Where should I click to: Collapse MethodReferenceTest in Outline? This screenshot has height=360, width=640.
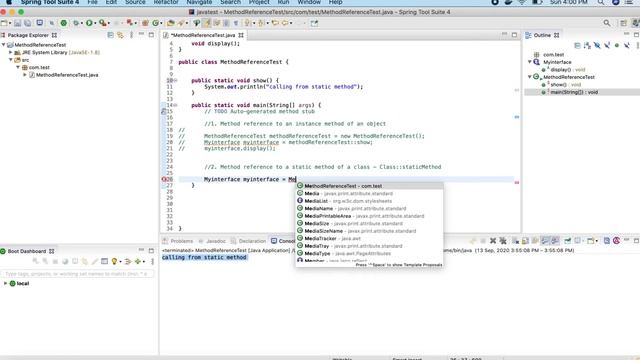coord(530,77)
